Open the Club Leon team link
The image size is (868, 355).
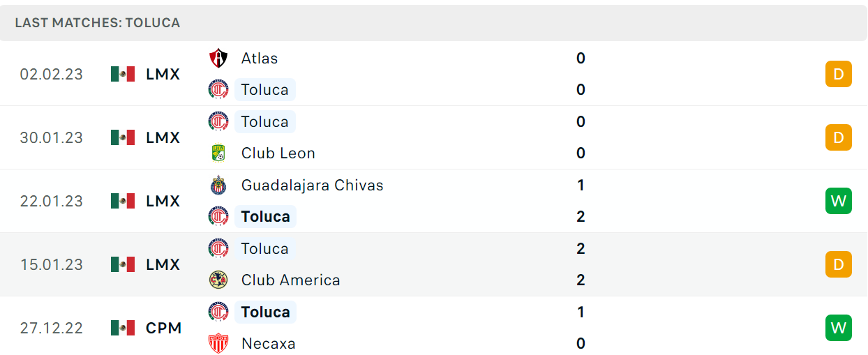point(278,153)
